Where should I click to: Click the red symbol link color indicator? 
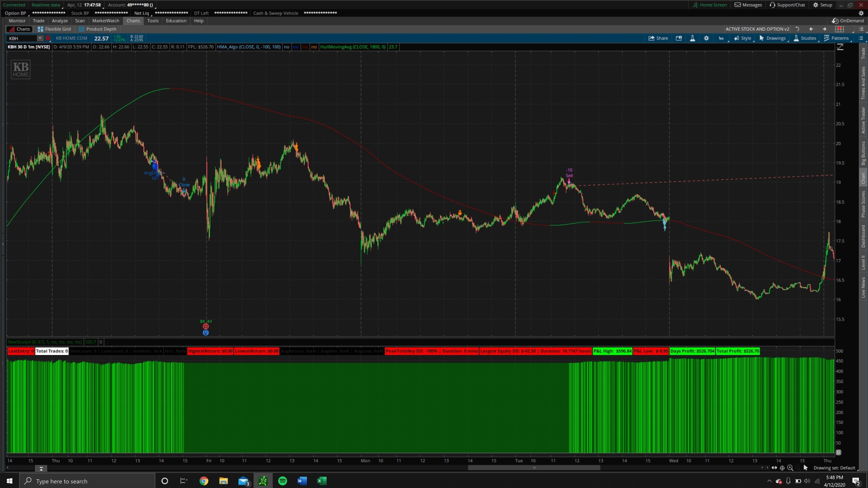(x=48, y=38)
